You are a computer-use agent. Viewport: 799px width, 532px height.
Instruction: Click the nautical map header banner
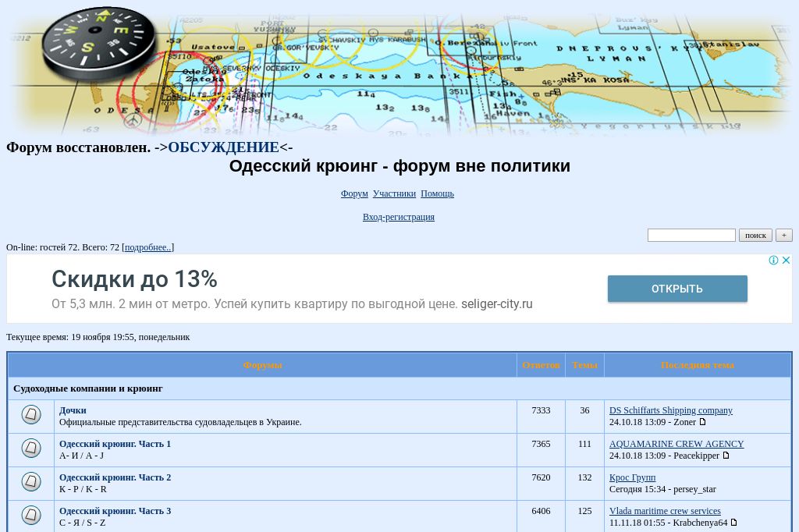click(399, 69)
